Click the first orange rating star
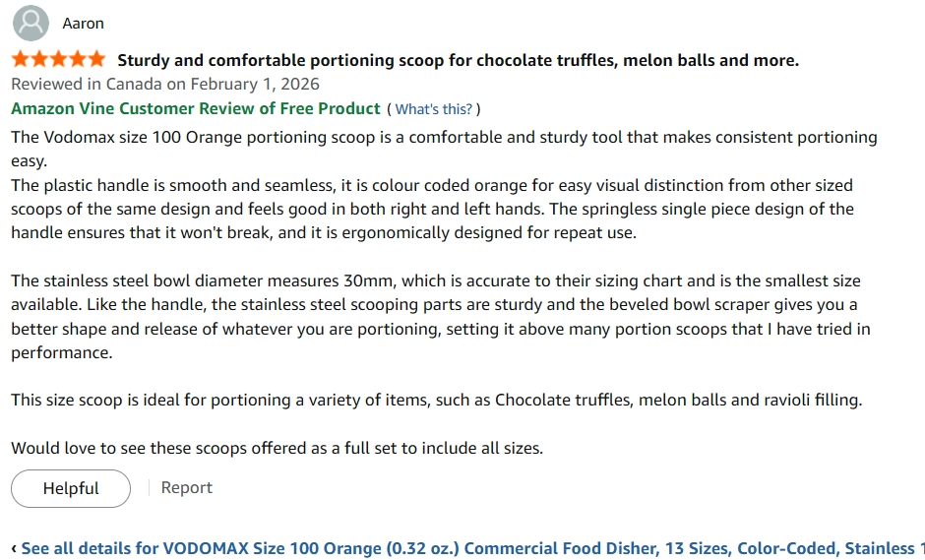This screenshot has height=560, width=925. click(21, 59)
